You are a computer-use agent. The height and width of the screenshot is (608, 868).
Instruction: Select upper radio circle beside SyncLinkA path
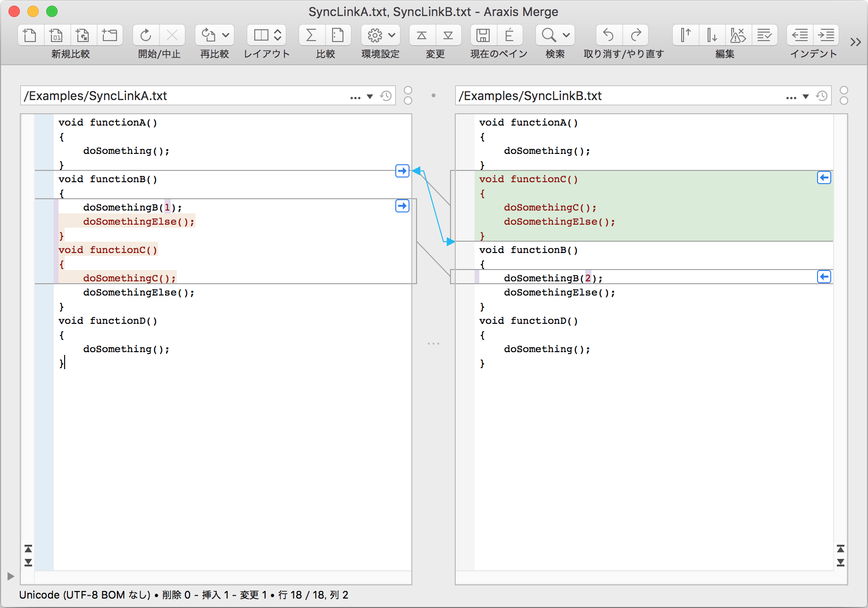coord(408,90)
